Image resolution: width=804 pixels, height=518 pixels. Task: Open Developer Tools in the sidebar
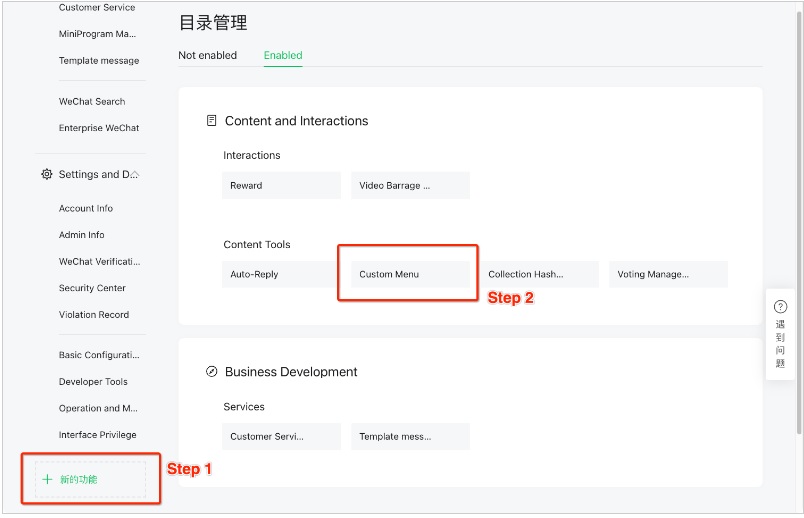point(93,382)
